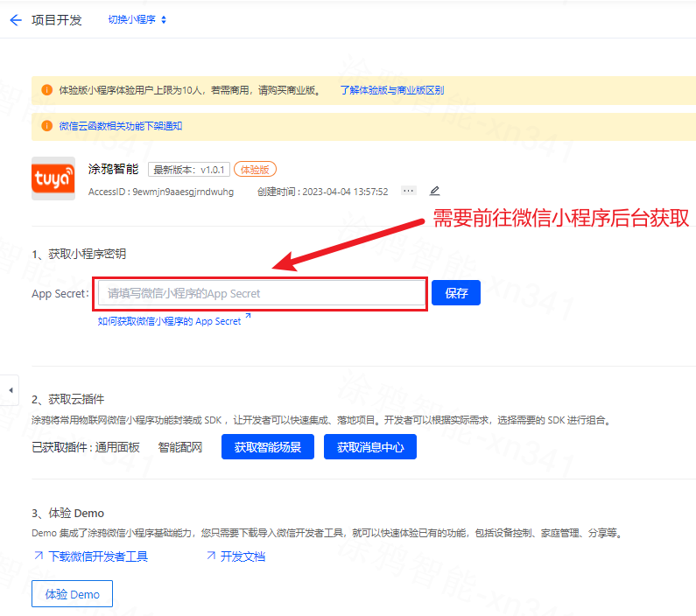Click the 创建时间 2023-04-04 13:57:52 text
The width and height of the screenshot is (696, 616).
click(x=323, y=192)
